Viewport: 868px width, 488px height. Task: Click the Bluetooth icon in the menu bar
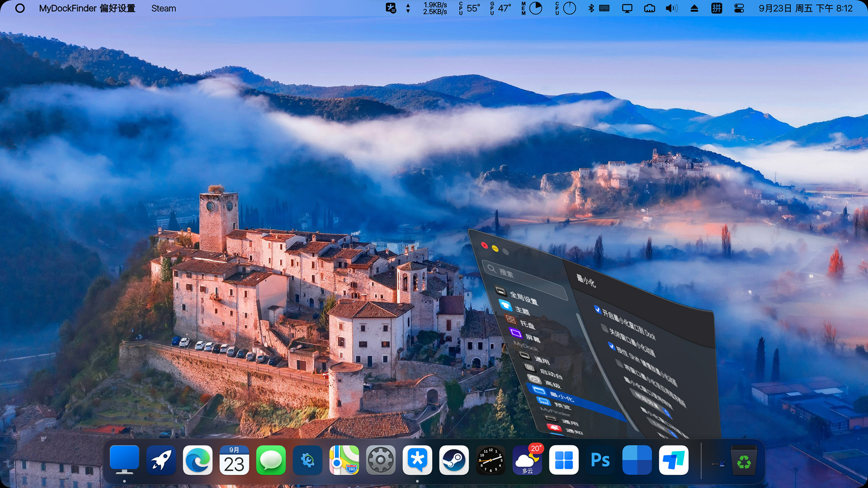pyautogui.click(x=591, y=8)
